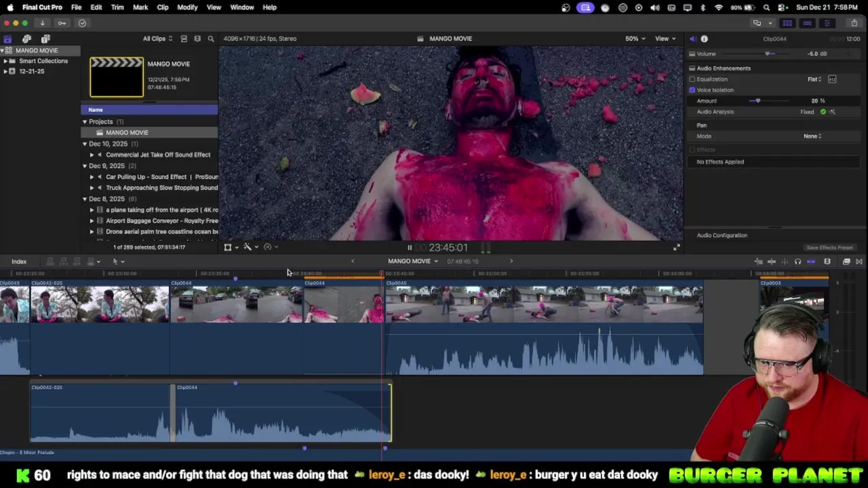
Task: Open the Trim menu
Action: tap(117, 7)
